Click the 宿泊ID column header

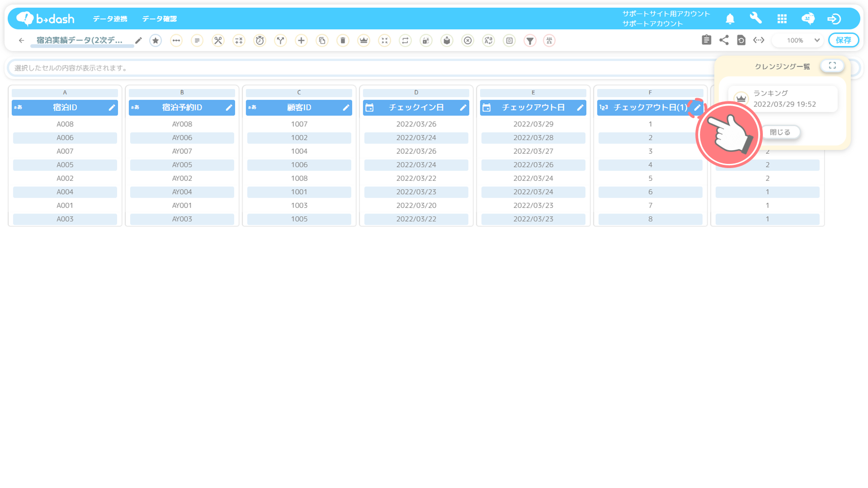65,107
